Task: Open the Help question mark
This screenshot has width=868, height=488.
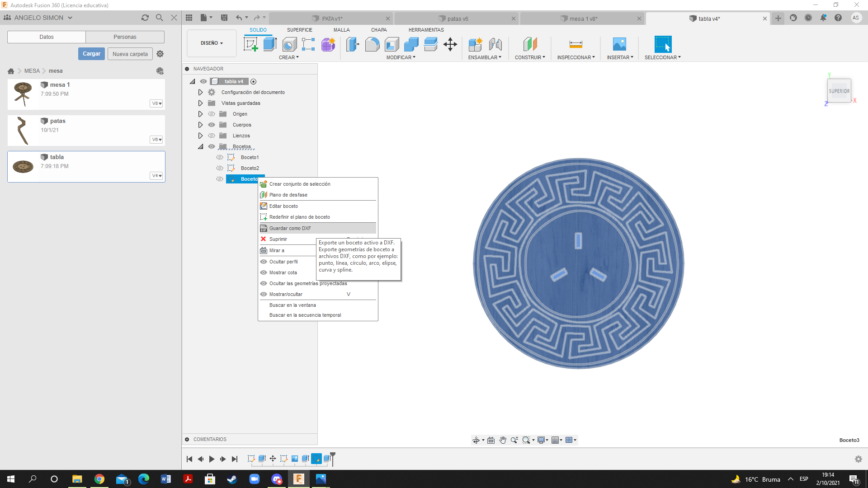Action: click(x=838, y=18)
